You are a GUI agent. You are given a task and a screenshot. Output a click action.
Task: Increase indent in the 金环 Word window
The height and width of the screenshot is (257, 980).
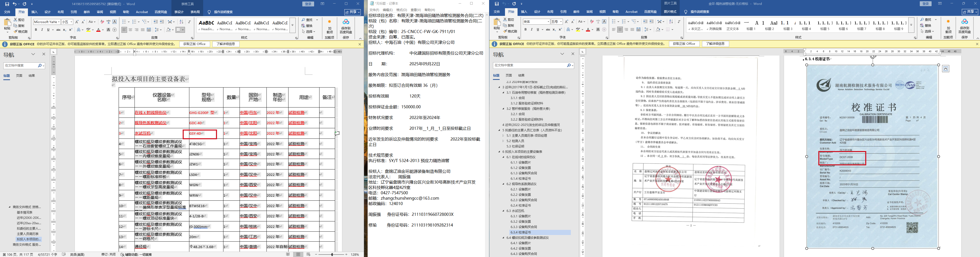click(652, 22)
